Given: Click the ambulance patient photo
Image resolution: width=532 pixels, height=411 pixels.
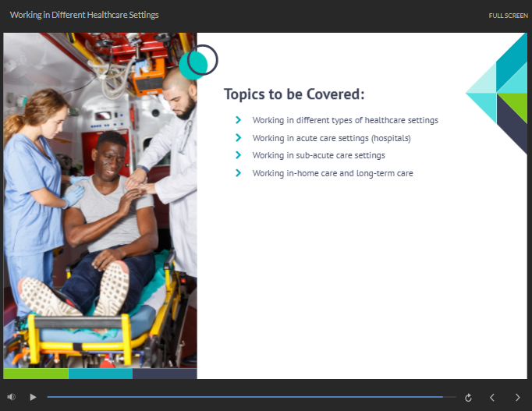Looking at the screenshot, I should tap(100, 200).
